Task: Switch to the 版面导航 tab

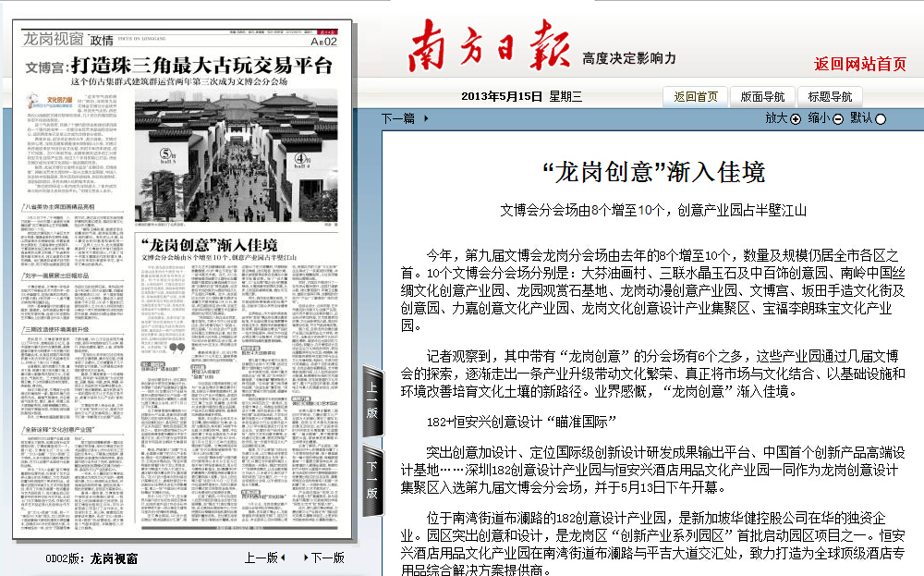Action: click(762, 97)
